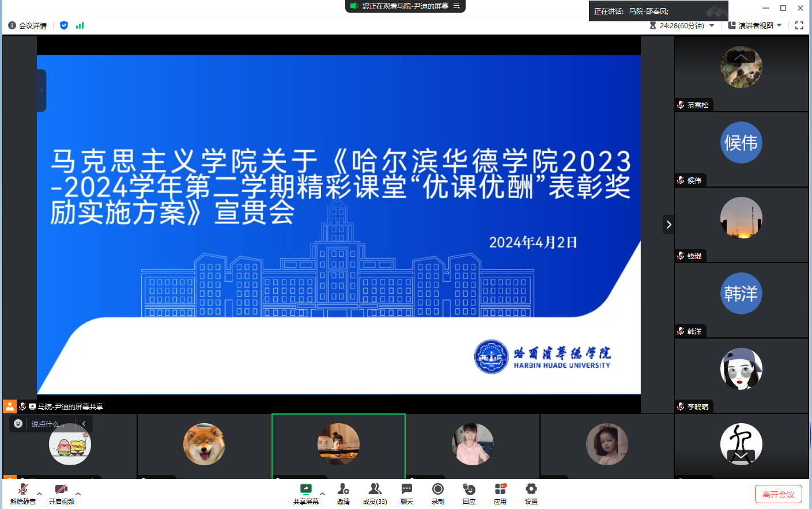Image resolution: width=812 pixels, height=509 pixels.
Task: Start recording with 录制 button
Action: tap(438, 493)
